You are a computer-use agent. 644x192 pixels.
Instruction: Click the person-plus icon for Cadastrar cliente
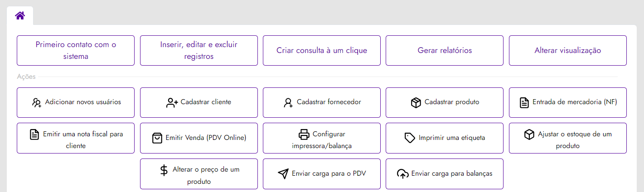click(x=172, y=102)
